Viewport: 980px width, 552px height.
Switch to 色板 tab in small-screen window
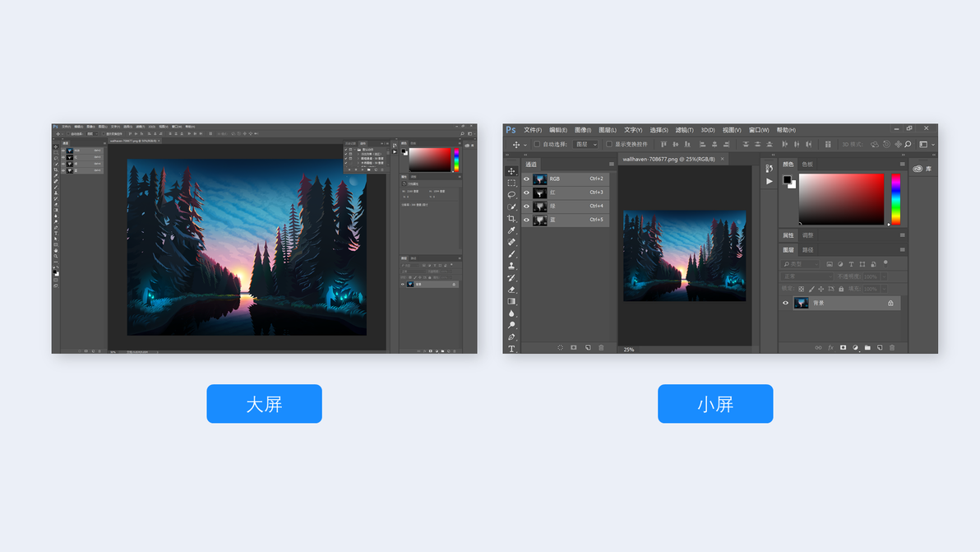pyautogui.click(x=807, y=165)
